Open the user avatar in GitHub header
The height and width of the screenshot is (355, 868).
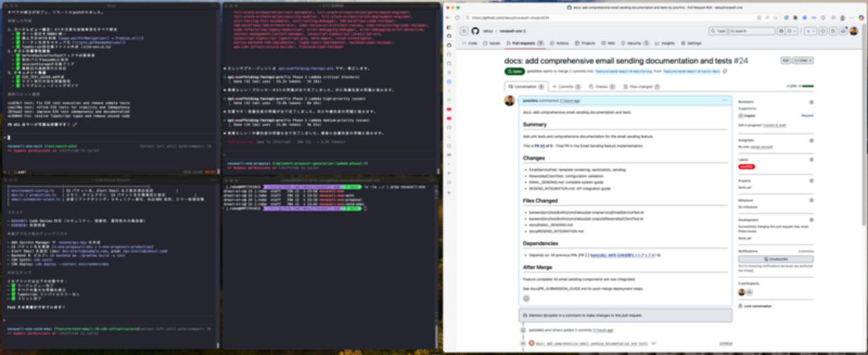(853, 31)
